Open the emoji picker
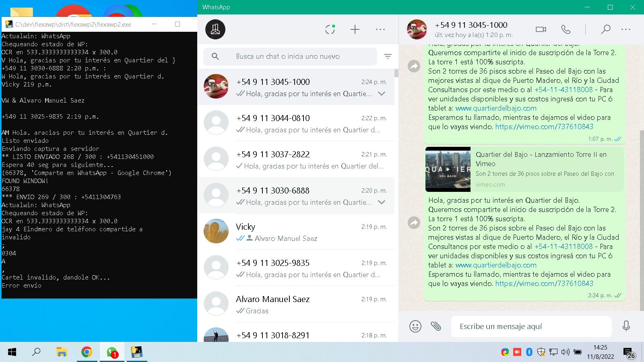Screen dimensions: 644x362 [415, 326]
